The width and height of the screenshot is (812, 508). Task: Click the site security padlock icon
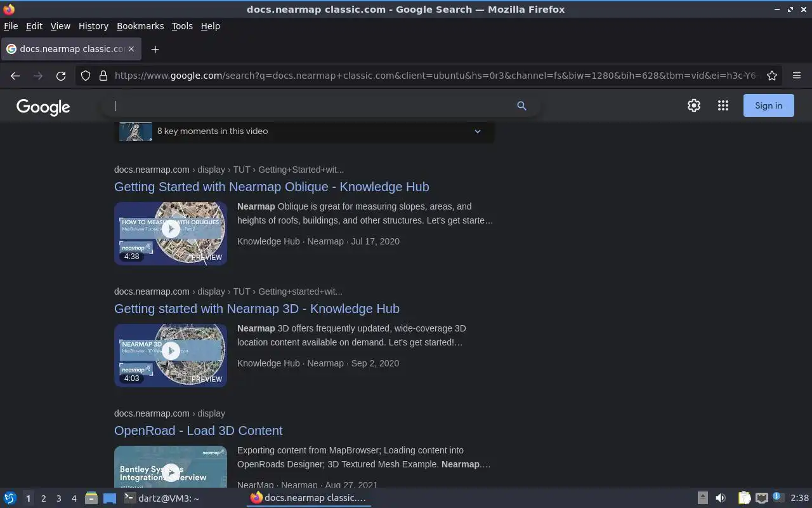pyautogui.click(x=103, y=76)
